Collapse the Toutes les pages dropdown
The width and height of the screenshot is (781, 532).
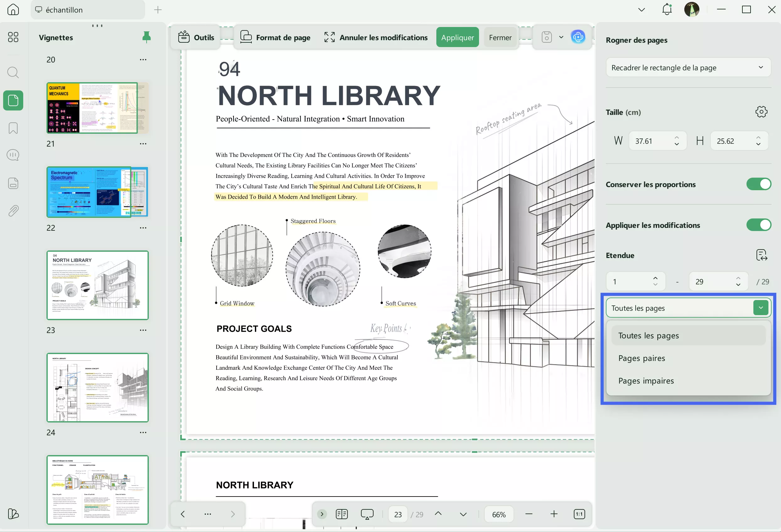click(761, 308)
